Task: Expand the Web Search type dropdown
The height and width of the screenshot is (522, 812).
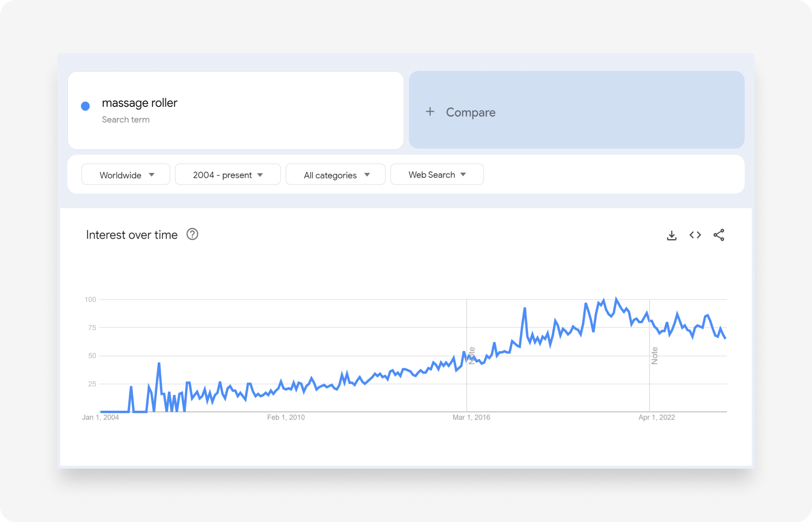Action: (x=437, y=174)
